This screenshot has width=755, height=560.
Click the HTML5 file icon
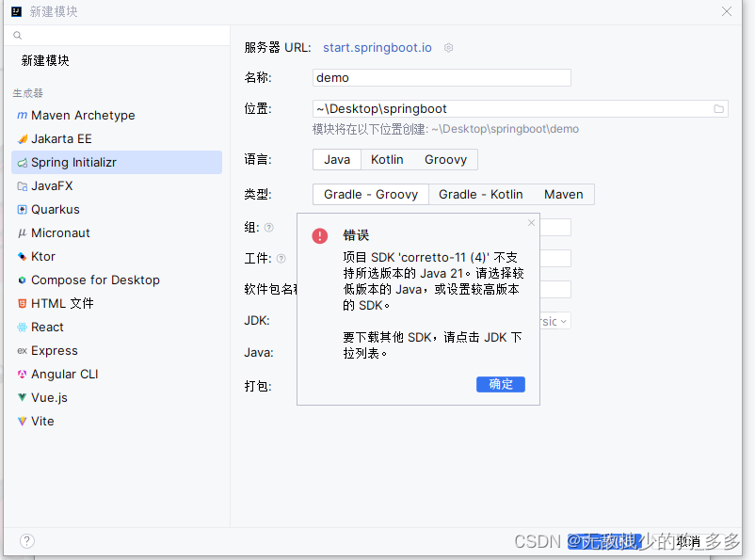click(x=23, y=304)
